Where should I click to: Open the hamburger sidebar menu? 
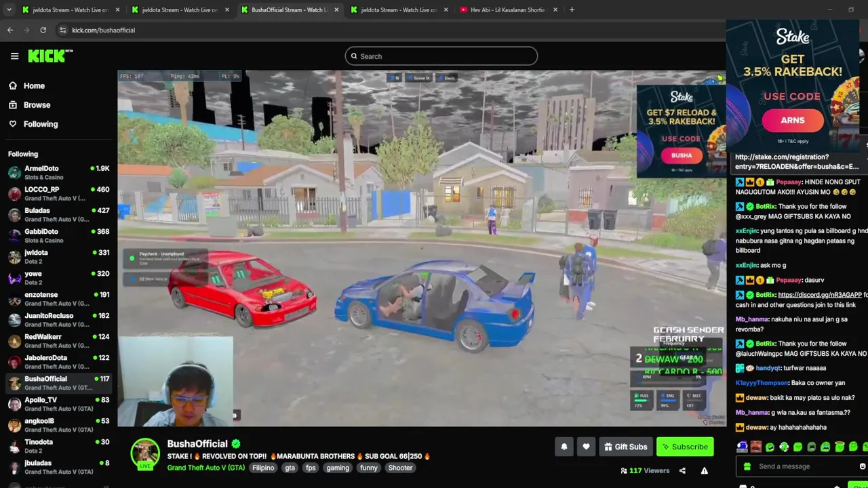click(x=14, y=56)
